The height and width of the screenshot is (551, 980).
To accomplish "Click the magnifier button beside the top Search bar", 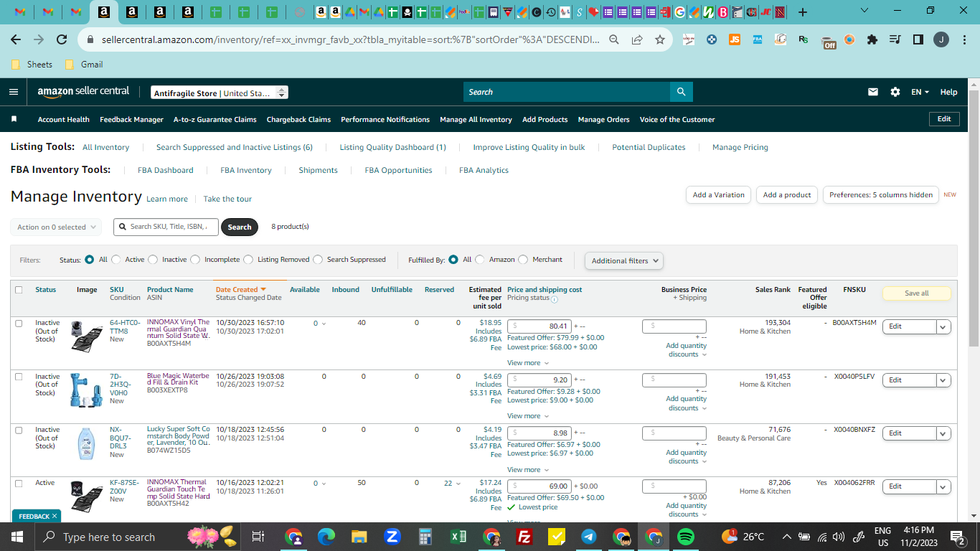I will (x=681, y=92).
